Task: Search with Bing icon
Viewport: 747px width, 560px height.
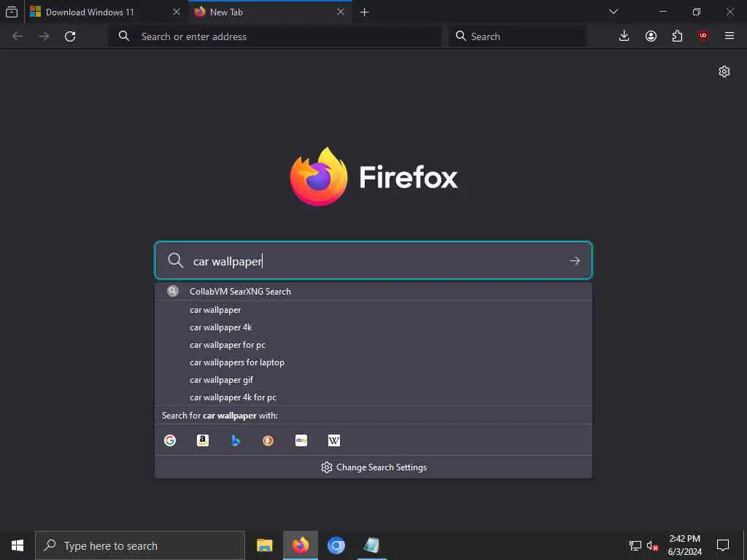Action: tap(236, 440)
